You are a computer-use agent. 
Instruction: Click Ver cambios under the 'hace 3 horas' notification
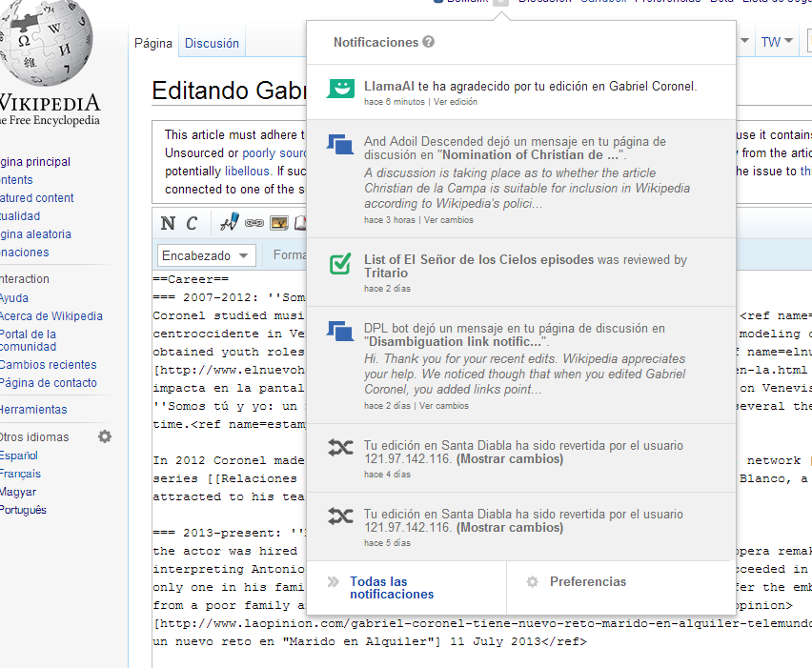[x=449, y=220]
